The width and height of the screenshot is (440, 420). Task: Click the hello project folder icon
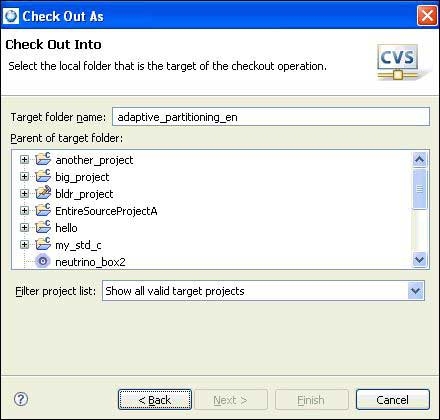pyautogui.click(x=43, y=227)
